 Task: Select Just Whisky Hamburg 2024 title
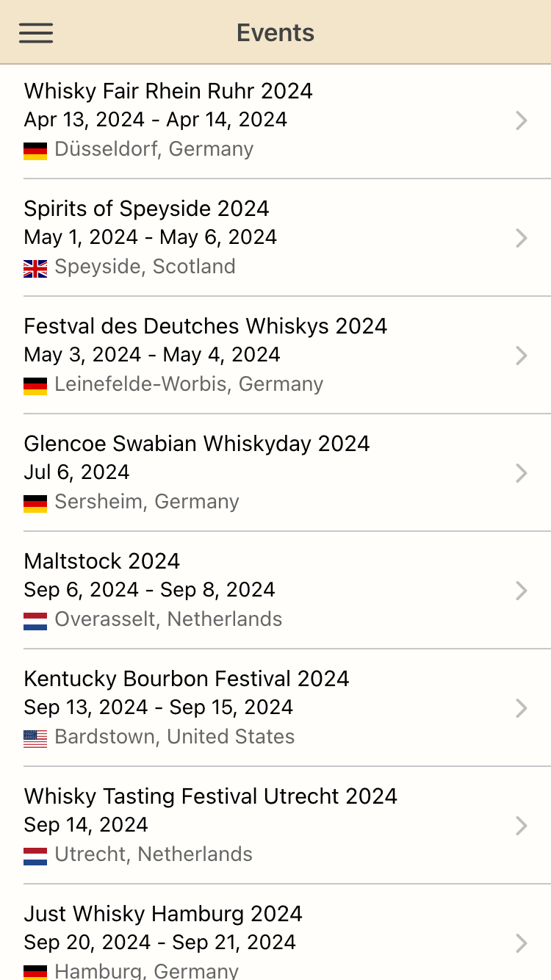(163, 914)
